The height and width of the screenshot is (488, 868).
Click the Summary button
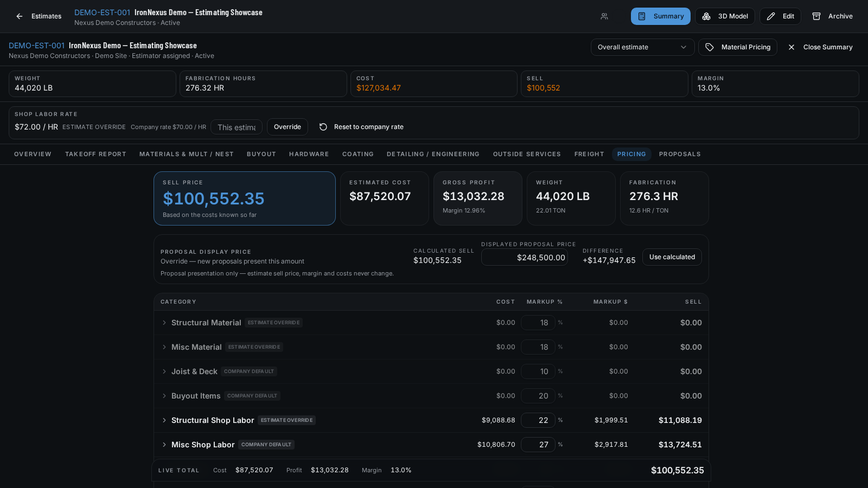[661, 16]
